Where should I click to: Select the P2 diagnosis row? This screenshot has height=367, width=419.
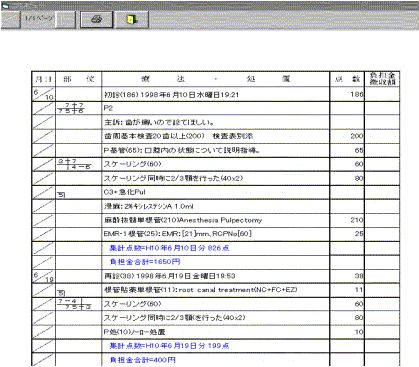216,108
